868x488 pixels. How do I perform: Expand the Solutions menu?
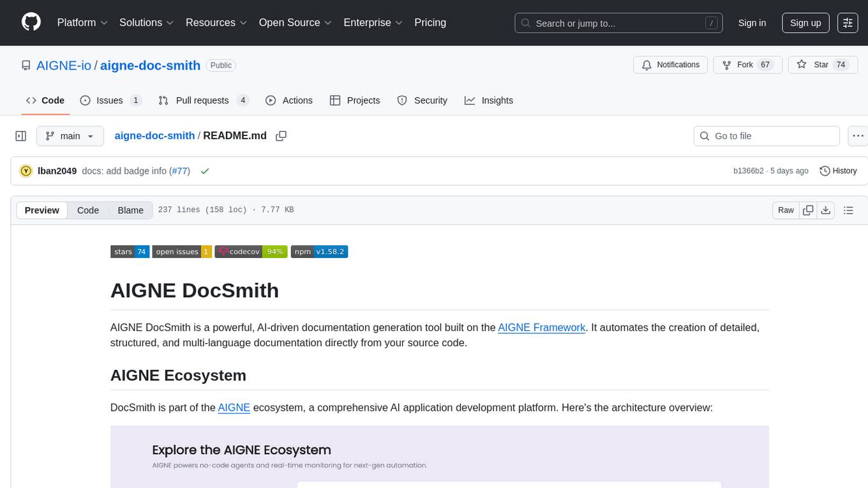146,22
